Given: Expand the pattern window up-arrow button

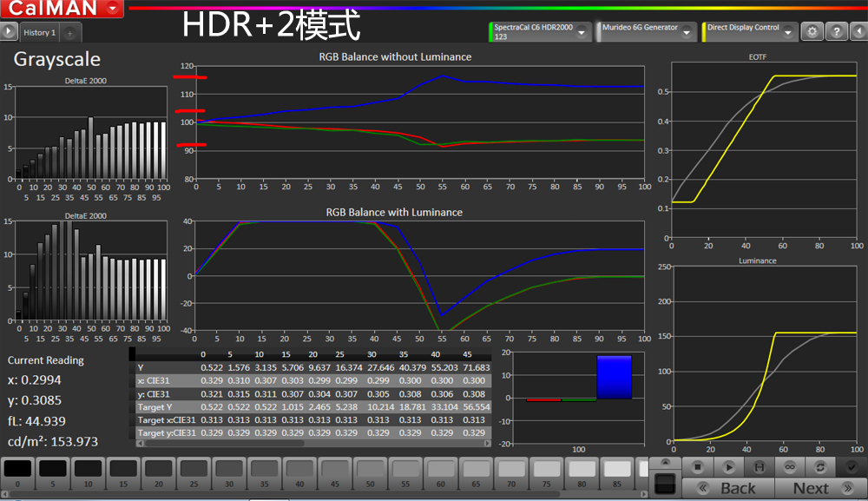Looking at the screenshot, I should 665,463.
